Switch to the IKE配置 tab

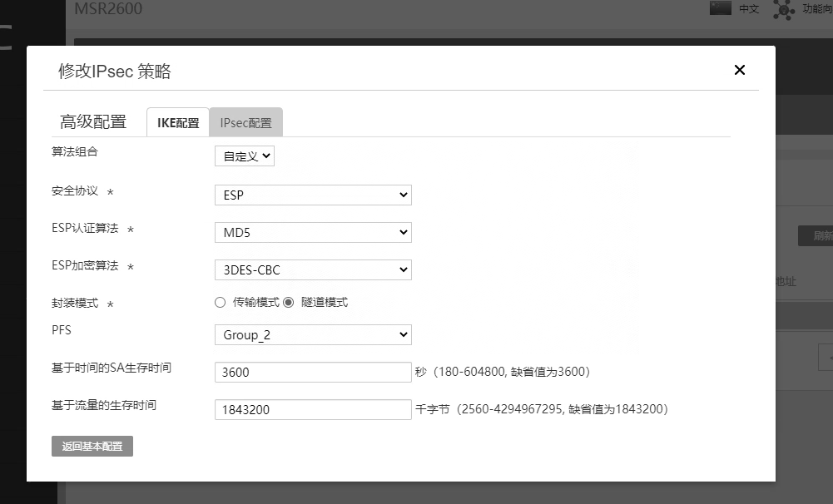(x=178, y=123)
